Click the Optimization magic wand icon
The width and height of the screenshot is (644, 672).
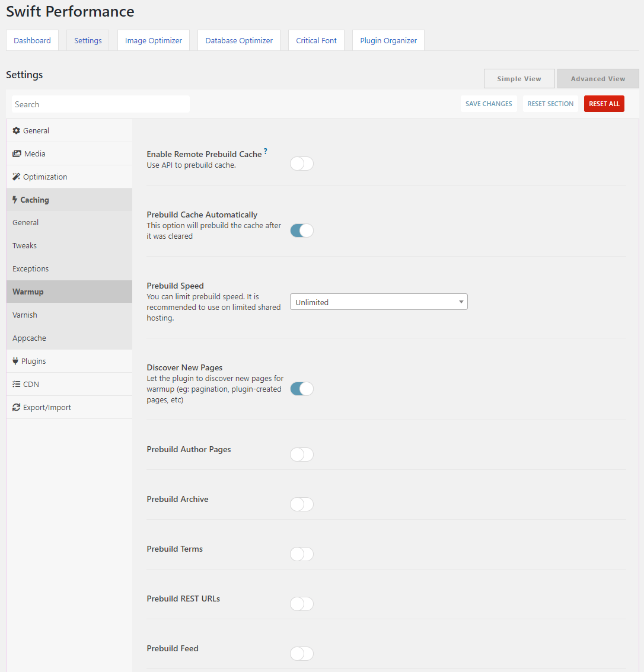coord(16,177)
